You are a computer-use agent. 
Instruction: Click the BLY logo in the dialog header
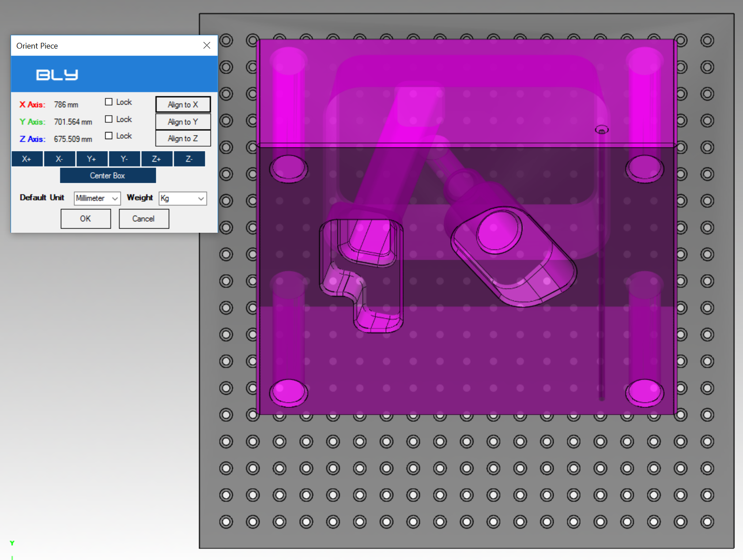point(57,75)
